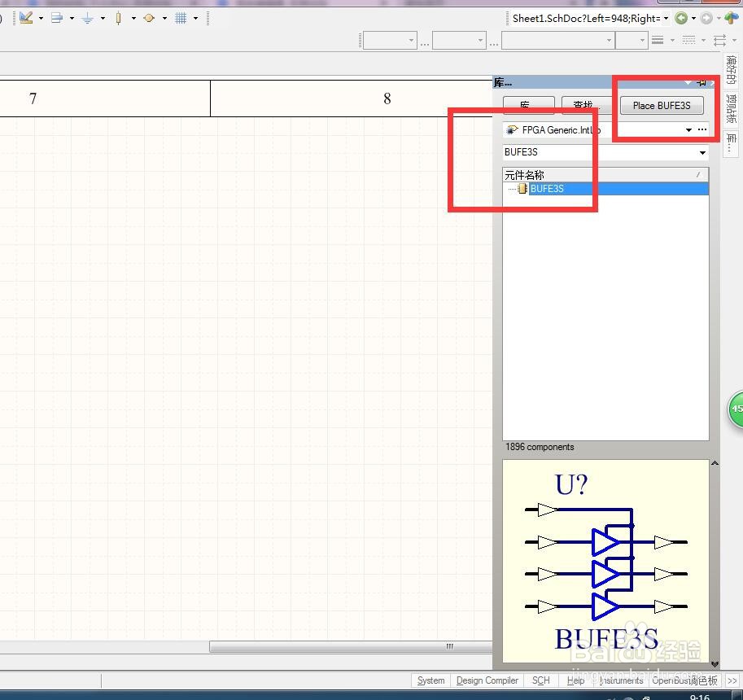Image resolution: width=743 pixels, height=700 pixels.
Task: Open the Sheet1.SchDoc address dropdown
Action: click(x=666, y=19)
